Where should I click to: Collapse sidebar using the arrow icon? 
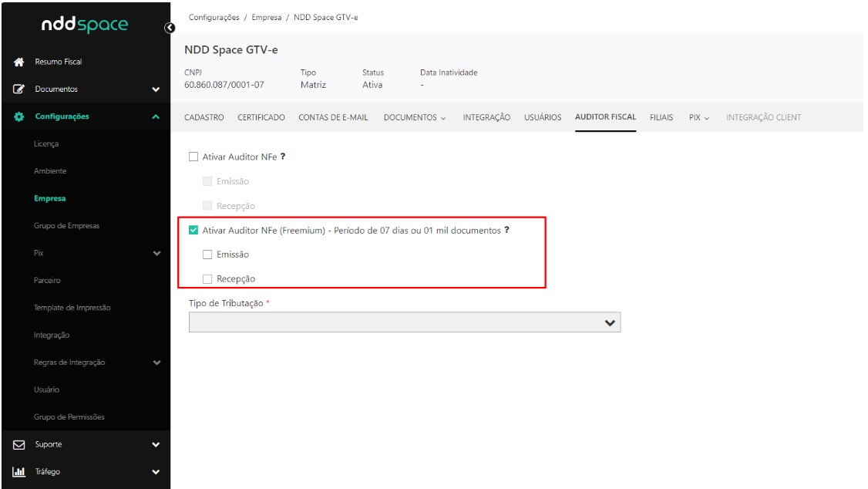pyautogui.click(x=170, y=29)
